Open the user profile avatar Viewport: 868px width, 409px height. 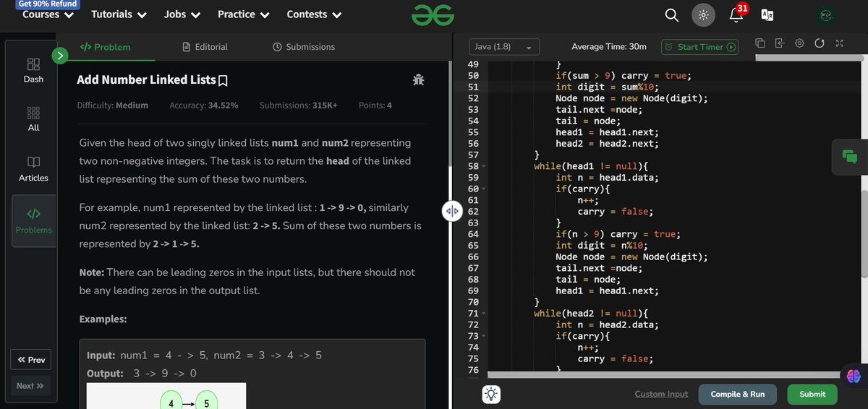point(826,15)
